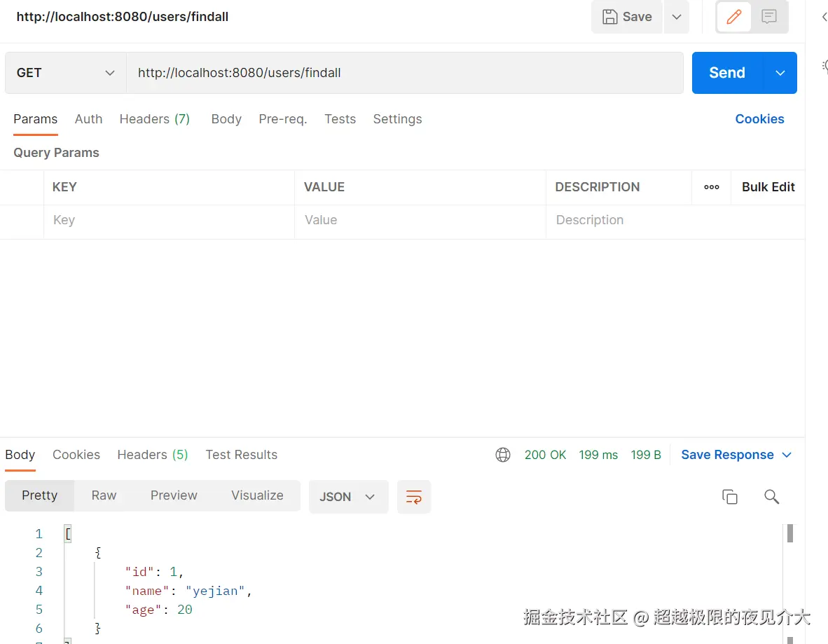This screenshot has height=644, width=828.
Task: Send the request
Action: [727, 73]
